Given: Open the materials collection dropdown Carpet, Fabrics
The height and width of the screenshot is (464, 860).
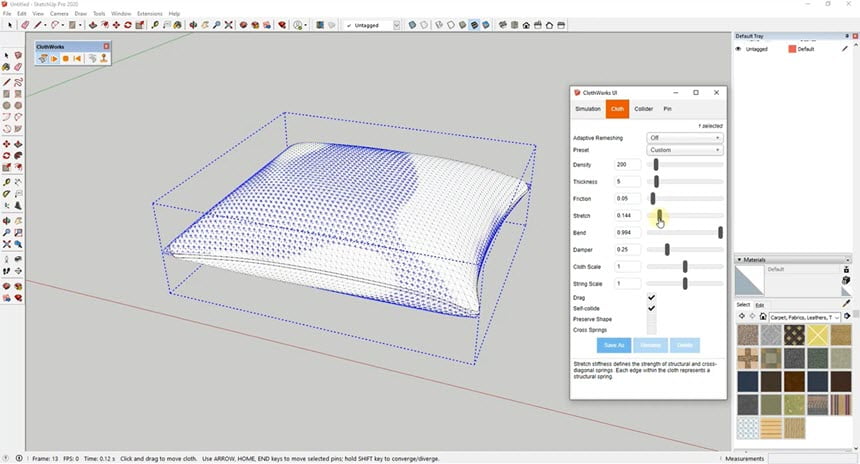Looking at the screenshot, I should click(x=805, y=317).
